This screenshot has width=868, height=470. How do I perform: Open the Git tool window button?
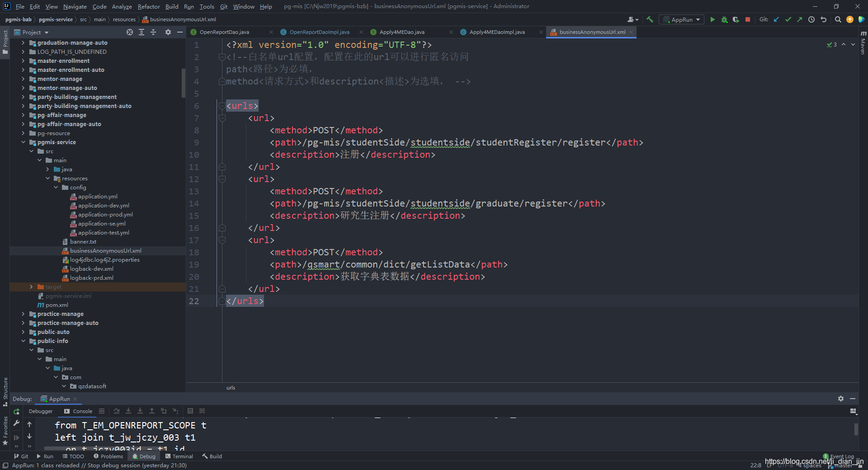coord(21,456)
